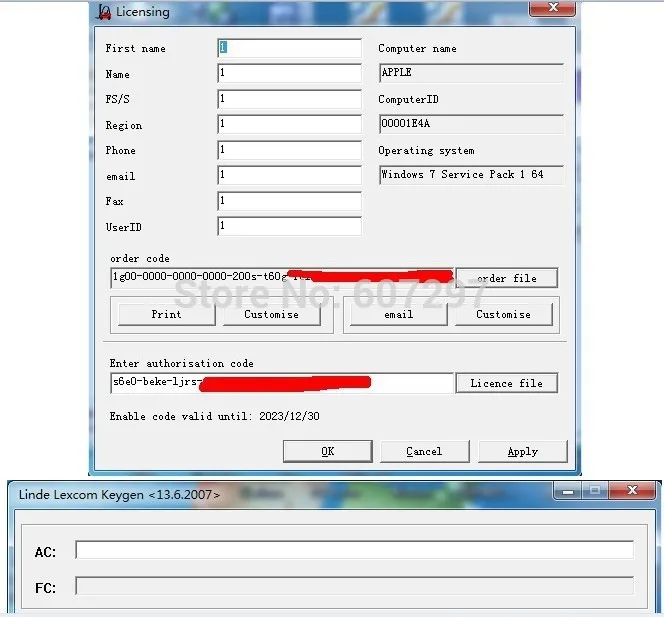Click the email button under order code
Image resolution: width=664 pixels, height=617 pixels.
click(x=398, y=315)
